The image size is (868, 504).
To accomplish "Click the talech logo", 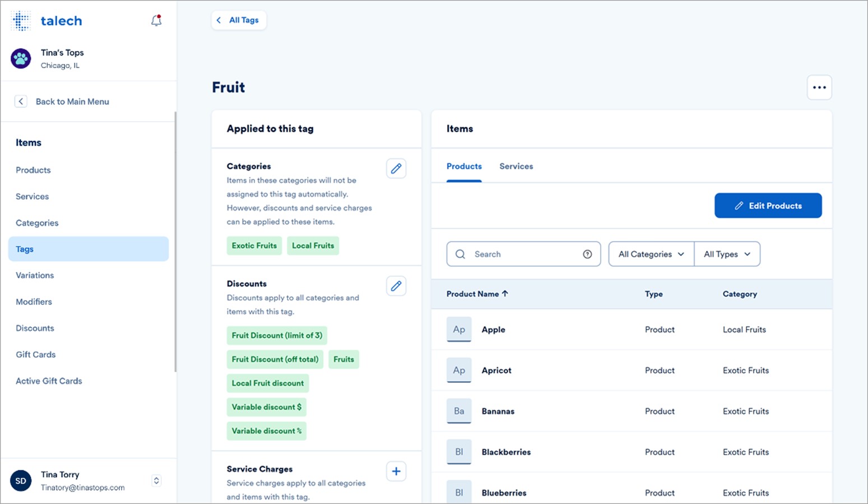I will tap(47, 21).
